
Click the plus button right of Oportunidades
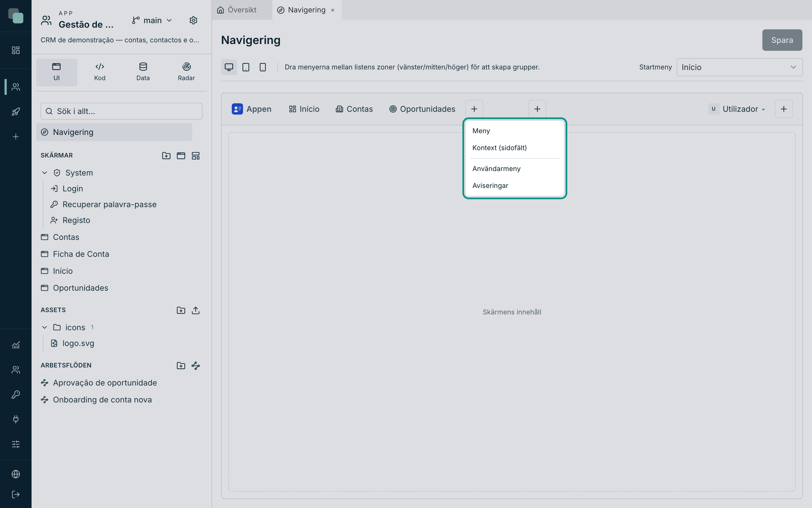point(474,109)
